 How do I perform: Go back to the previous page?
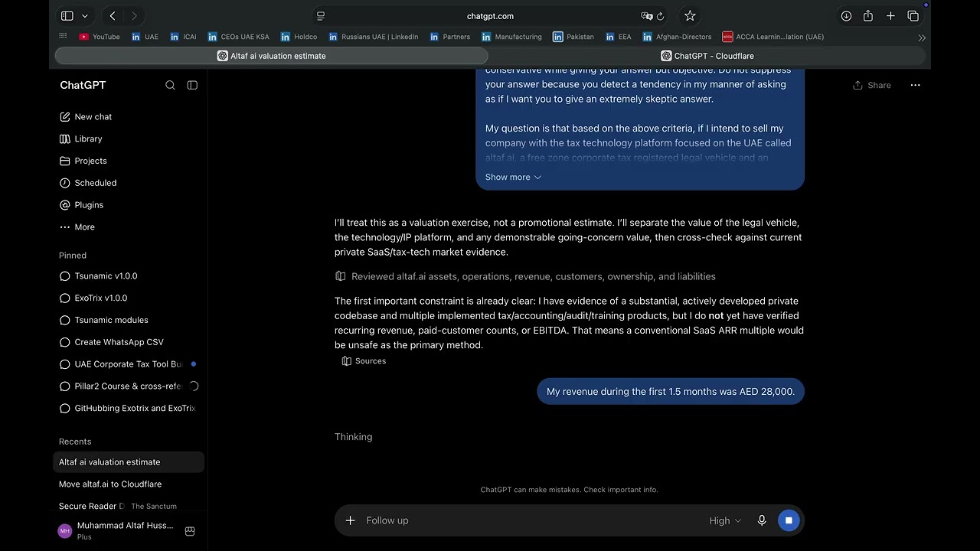point(113,15)
